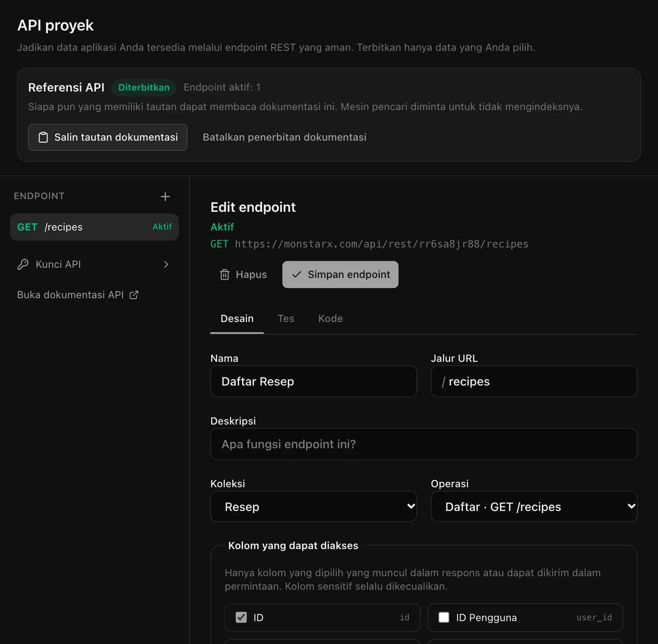Click the Endpoint aktif: 1 text
Image resolution: width=658 pixels, height=644 pixels.
(222, 87)
